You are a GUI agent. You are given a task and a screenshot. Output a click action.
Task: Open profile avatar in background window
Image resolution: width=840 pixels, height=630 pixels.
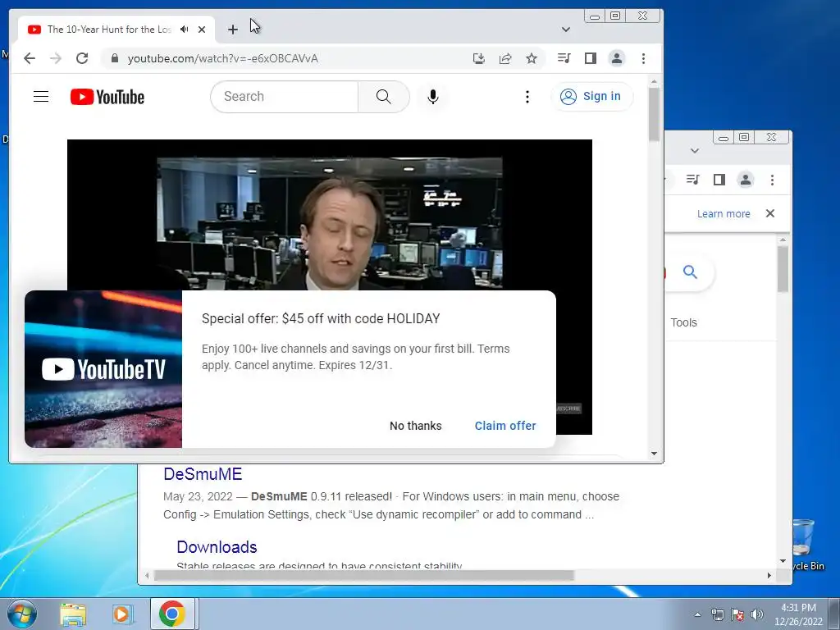(x=745, y=180)
